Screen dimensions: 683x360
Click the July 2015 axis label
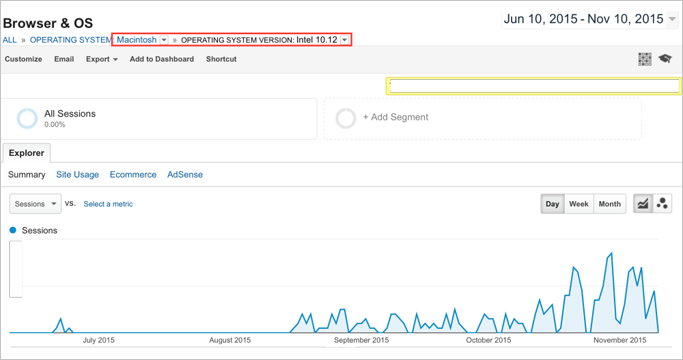(x=98, y=340)
